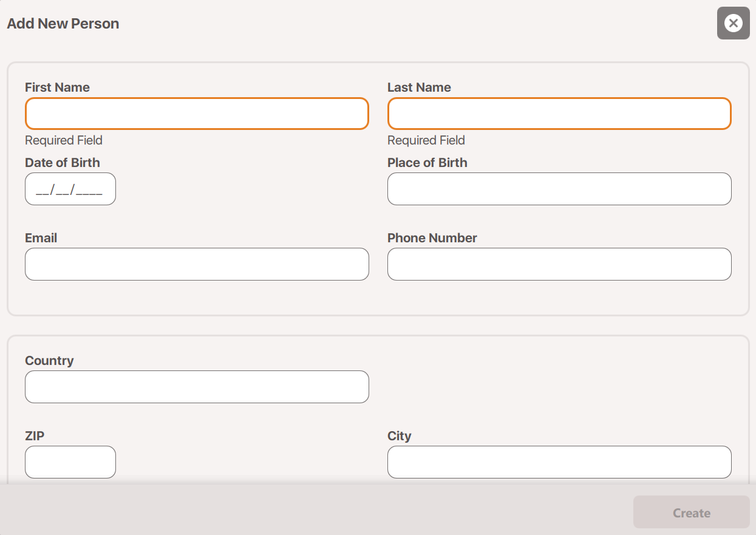Click the Date of Birth label
756x535 pixels.
63,163
